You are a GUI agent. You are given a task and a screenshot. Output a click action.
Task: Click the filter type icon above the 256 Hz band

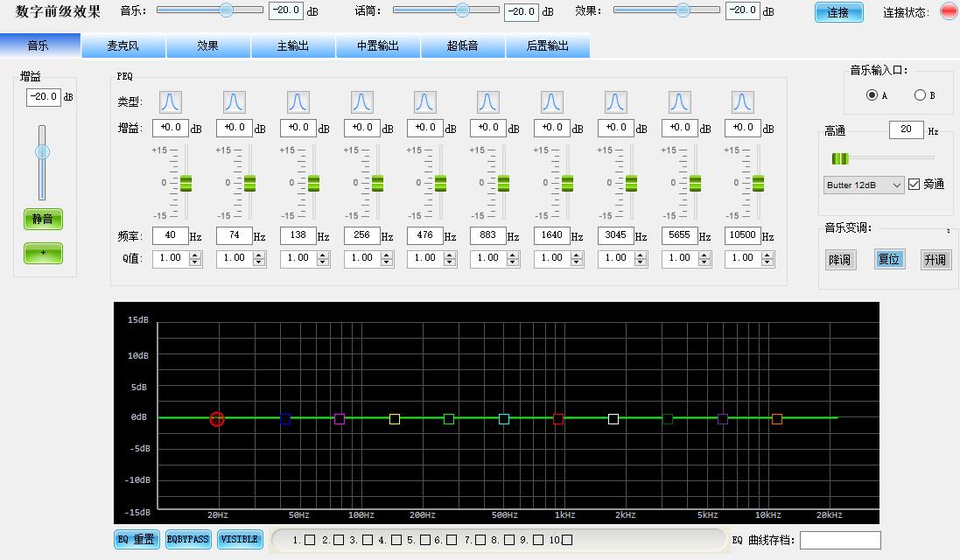coord(361,102)
